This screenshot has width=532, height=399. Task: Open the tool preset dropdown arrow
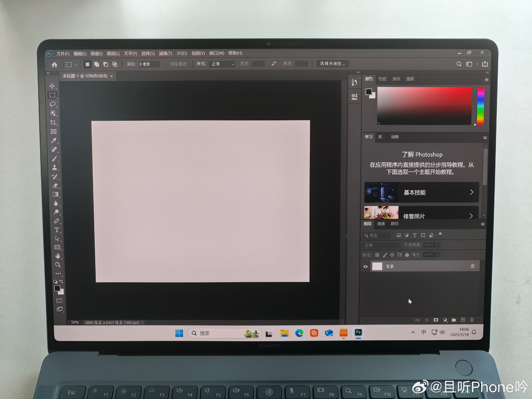click(76, 65)
